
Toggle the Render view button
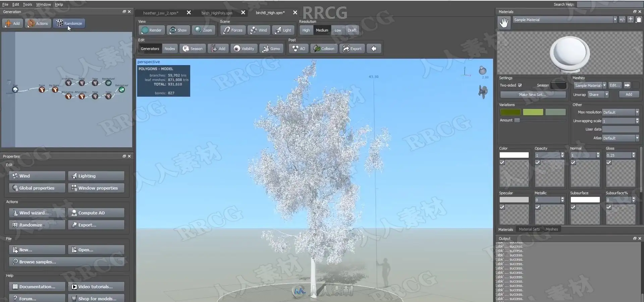(152, 30)
